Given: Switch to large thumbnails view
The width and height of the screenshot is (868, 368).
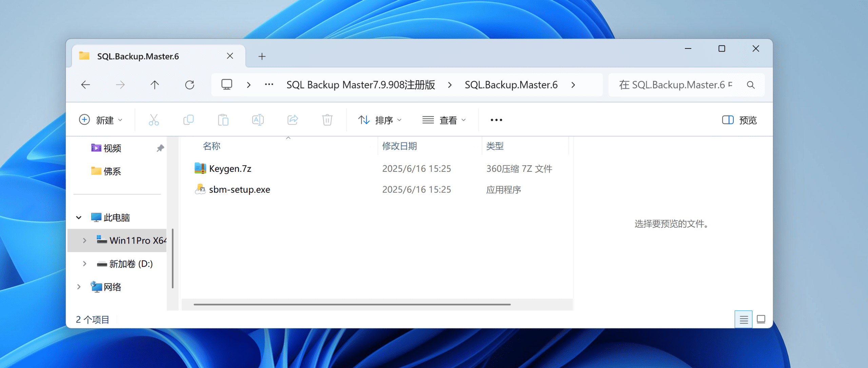Looking at the screenshot, I should click(761, 319).
